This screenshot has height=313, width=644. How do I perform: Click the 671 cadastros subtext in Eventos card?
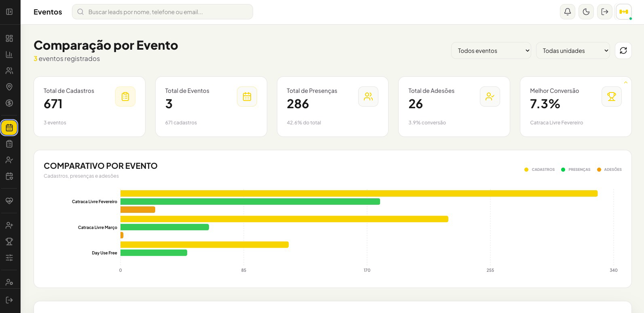(x=181, y=123)
